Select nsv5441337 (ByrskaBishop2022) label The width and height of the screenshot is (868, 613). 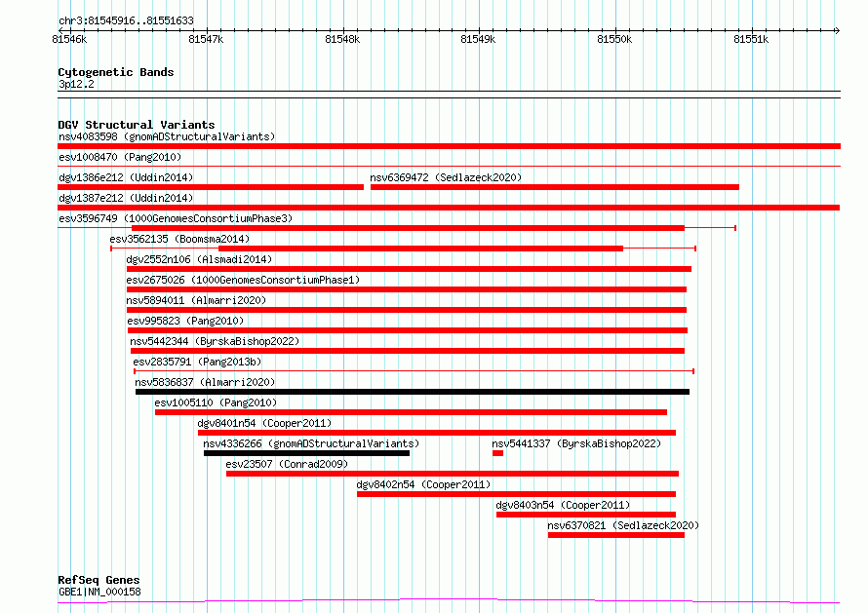coord(576,443)
